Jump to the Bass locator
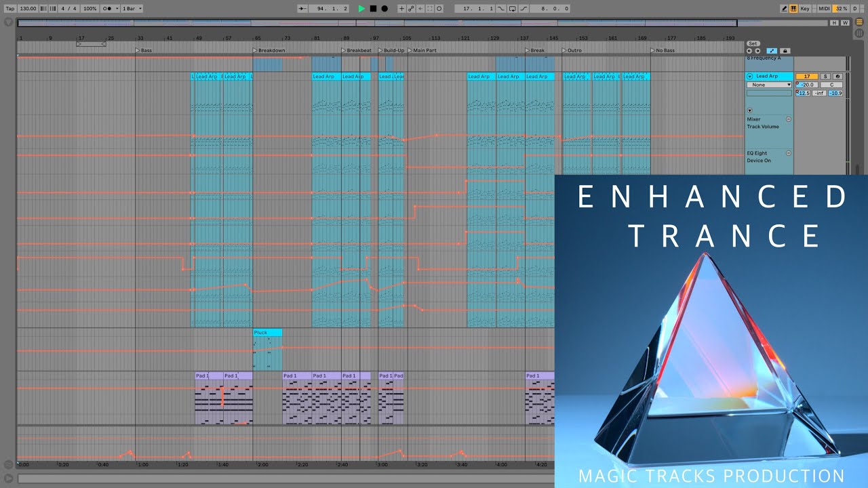The image size is (868, 488). click(x=144, y=50)
